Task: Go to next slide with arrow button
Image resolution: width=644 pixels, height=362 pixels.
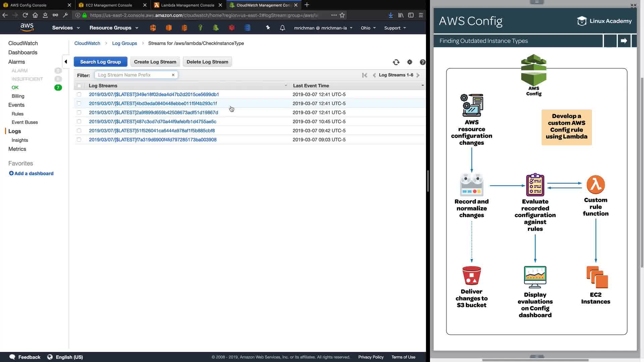Action: 624,41
